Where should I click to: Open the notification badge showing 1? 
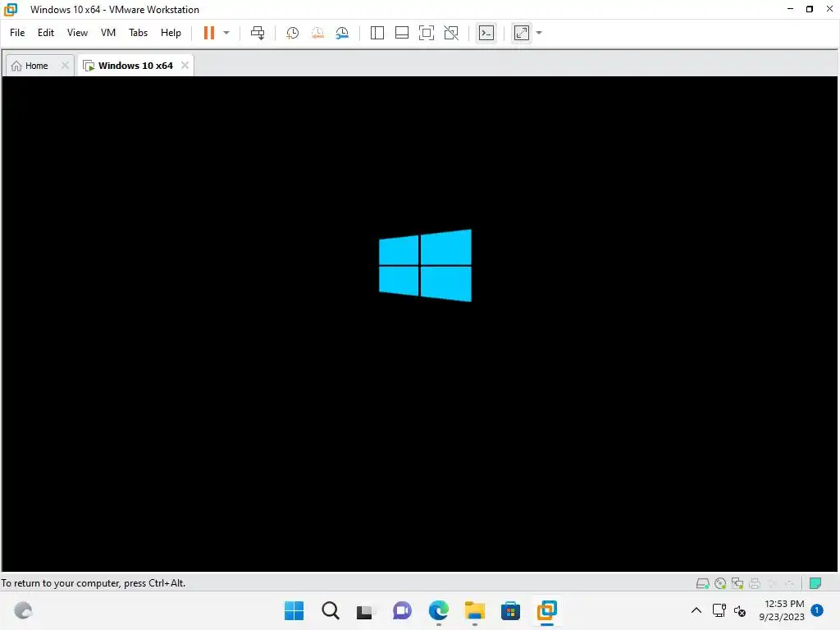pyautogui.click(x=817, y=609)
